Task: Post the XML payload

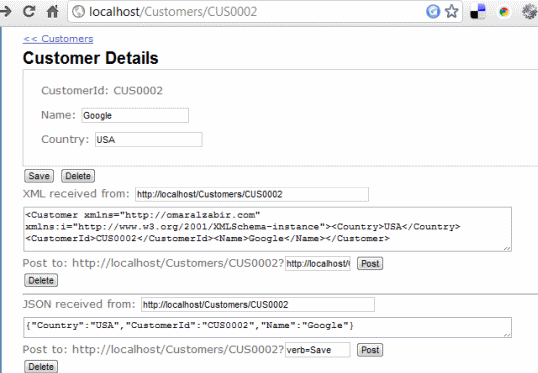Action: (x=370, y=264)
